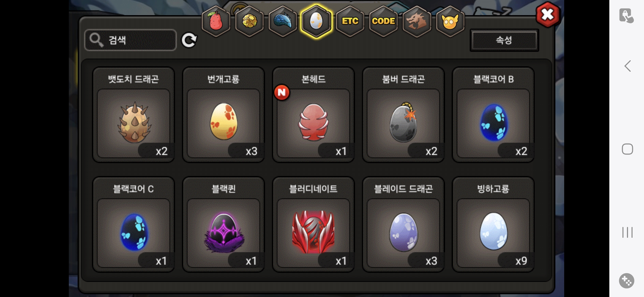Screen dimensions: 644x297
Task: Pick the 블러디네이트 red egg
Action: coord(313,224)
